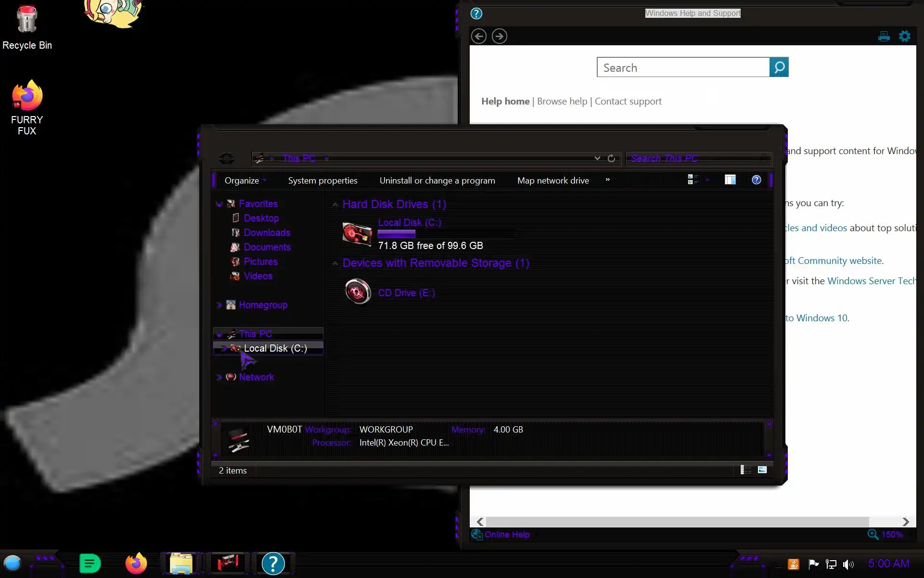Open the CD Drive (E:) icon
The height and width of the screenshot is (578, 924).
pos(358,292)
